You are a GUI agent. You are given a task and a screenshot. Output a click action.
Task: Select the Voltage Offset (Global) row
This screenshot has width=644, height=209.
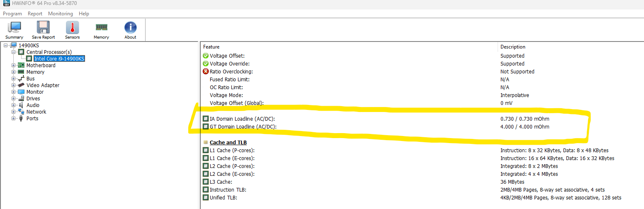coord(423,103)
